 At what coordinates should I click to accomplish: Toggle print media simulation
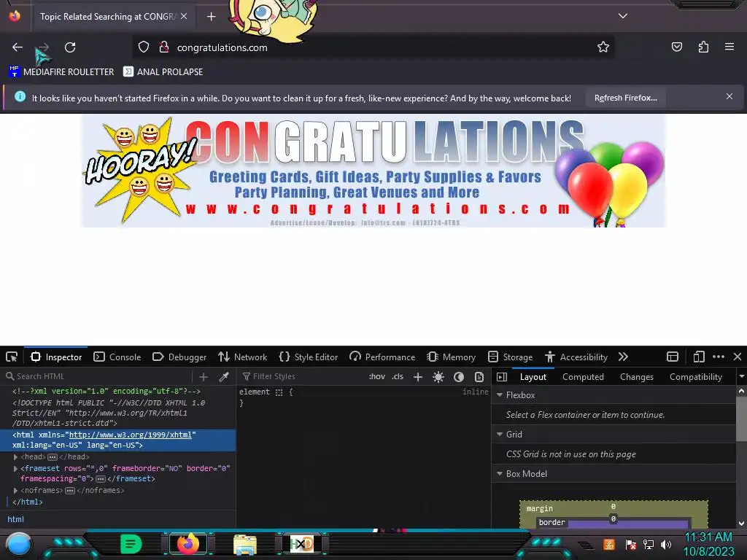tap(479, 377)
